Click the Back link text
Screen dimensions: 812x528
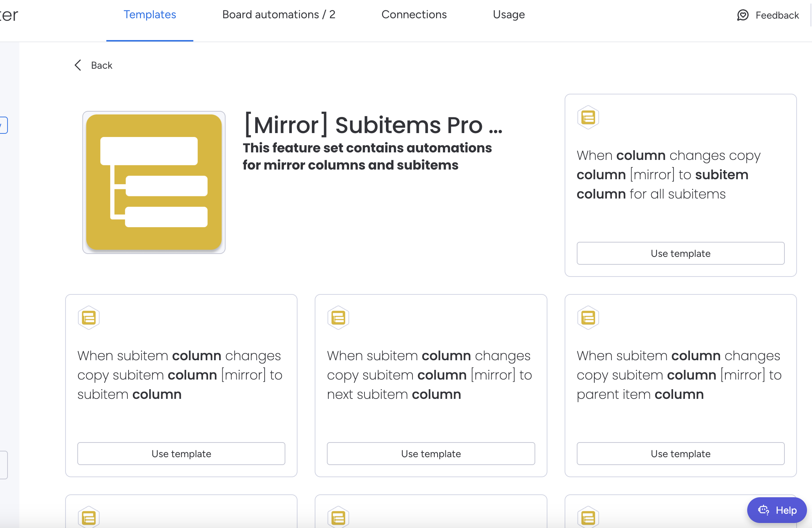[102, 65]
